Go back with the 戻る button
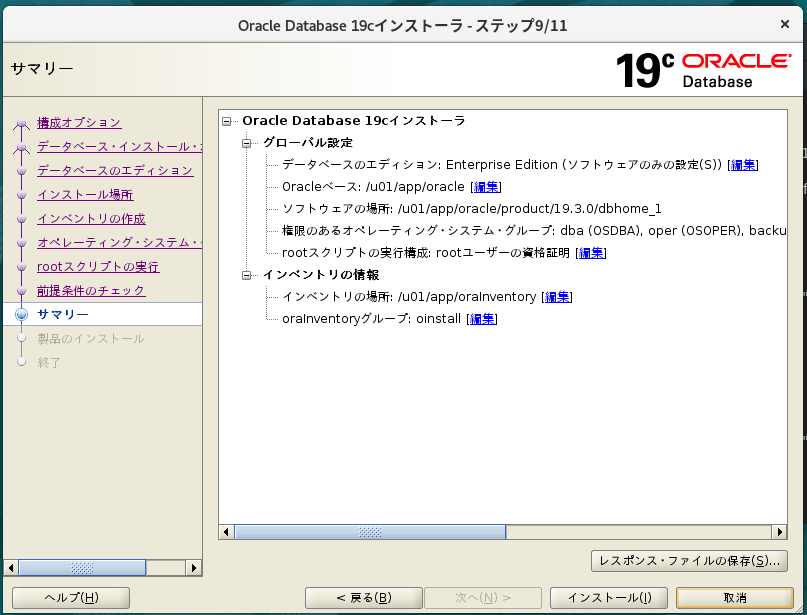This screenshot has width=807, height=615. (x=364, y=598)
